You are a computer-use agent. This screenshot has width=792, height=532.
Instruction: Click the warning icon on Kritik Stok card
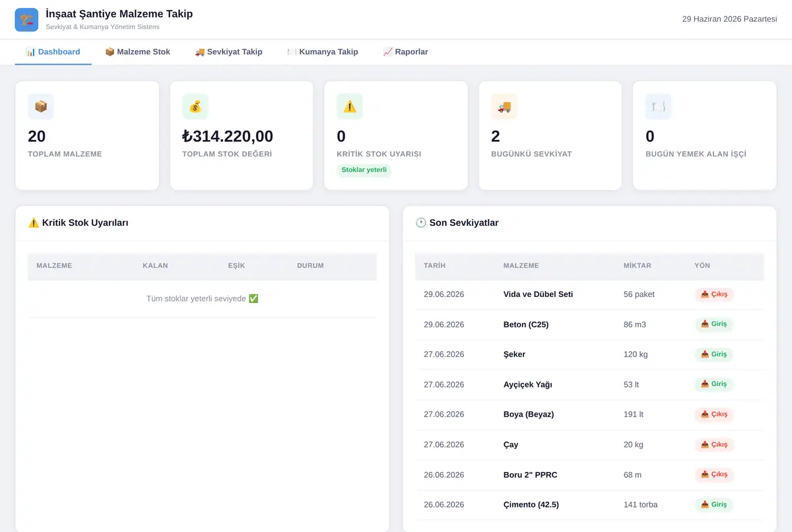coord(350,106)
